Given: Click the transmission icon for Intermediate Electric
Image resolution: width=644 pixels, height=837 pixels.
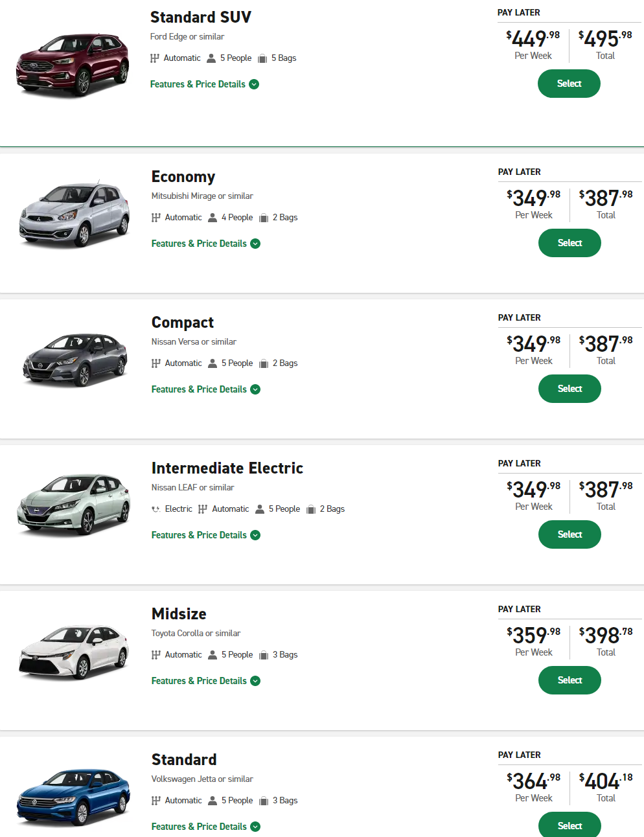Looking at the screenshot, I should point(203,509).
